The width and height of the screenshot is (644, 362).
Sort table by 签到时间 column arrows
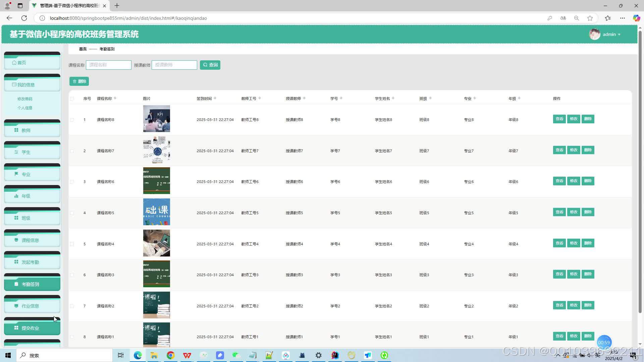point(215,98)
